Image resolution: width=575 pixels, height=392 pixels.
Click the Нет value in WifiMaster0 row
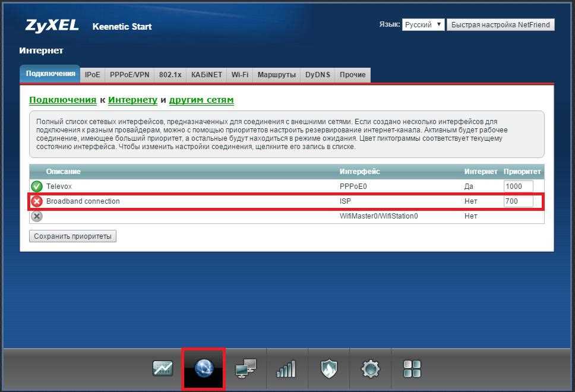coord(471,216)
